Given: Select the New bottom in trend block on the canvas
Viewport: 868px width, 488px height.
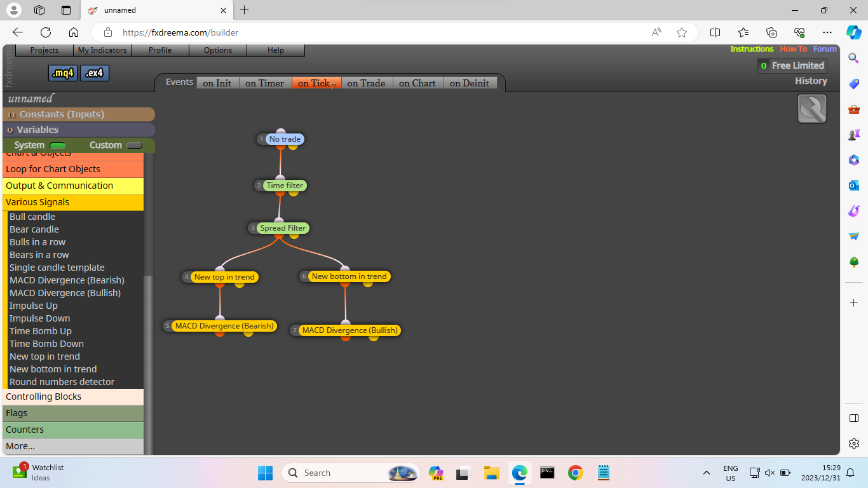Looking at the screenshot, I should tap(349, 276).
